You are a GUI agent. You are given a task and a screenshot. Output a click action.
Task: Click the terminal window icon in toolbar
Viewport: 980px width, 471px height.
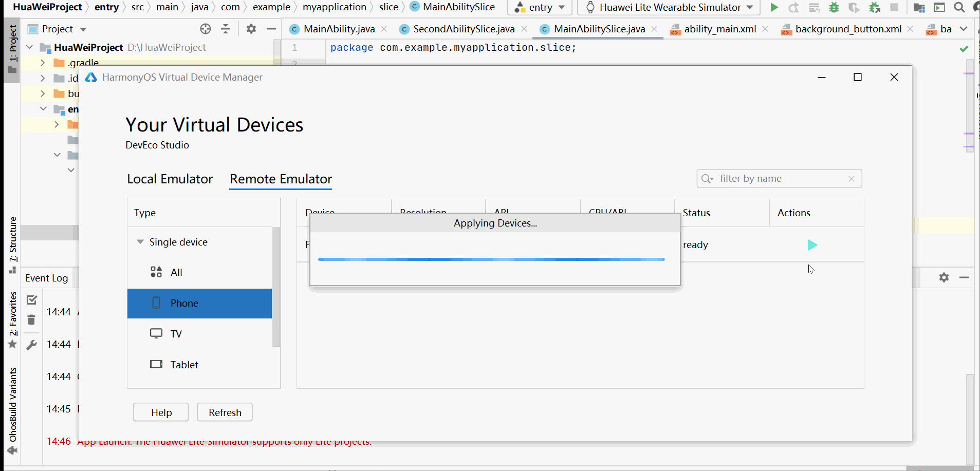[x=939, y=7]
